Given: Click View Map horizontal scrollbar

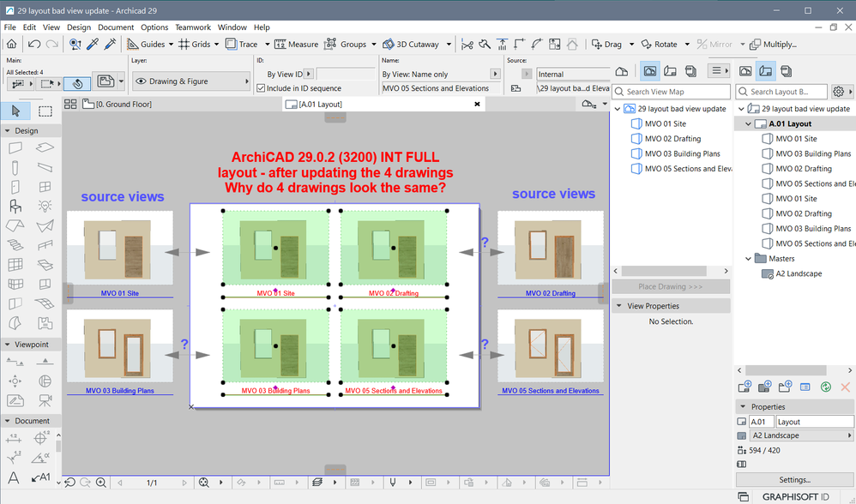Looking at the screenshot, I should [664, 271].
